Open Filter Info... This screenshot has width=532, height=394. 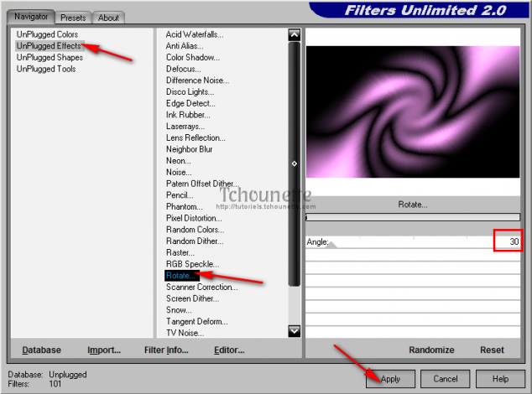(166, 350)
